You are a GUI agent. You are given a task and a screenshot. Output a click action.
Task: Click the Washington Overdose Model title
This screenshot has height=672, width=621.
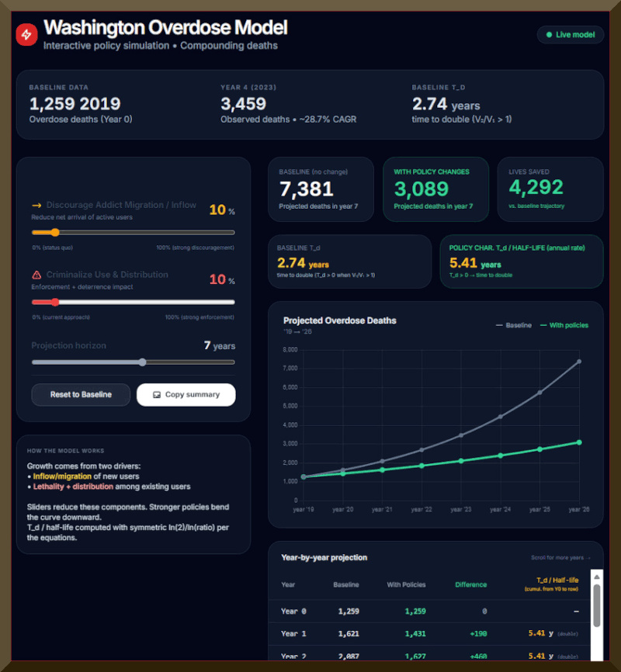pyautogui.click(x=165, y=27)
